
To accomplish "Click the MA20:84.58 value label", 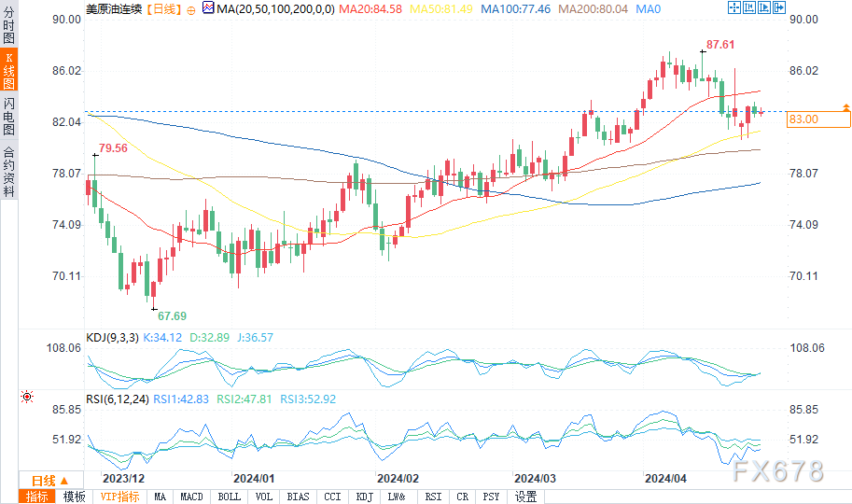I will coord(370,9).
